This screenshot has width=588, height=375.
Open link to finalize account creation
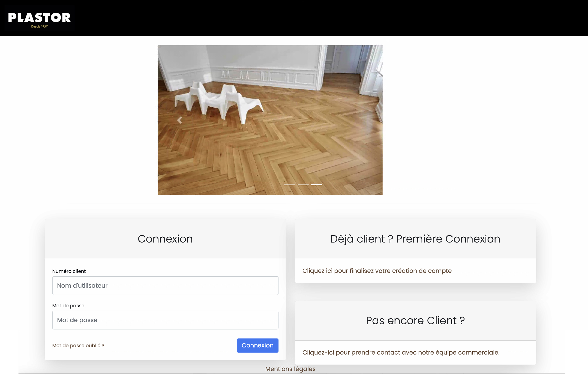377,271
